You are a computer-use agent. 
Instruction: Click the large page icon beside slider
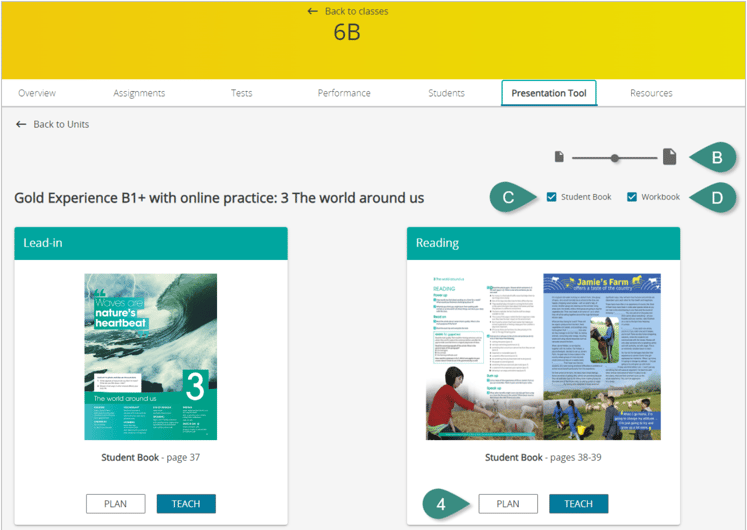tap(670, 156)
